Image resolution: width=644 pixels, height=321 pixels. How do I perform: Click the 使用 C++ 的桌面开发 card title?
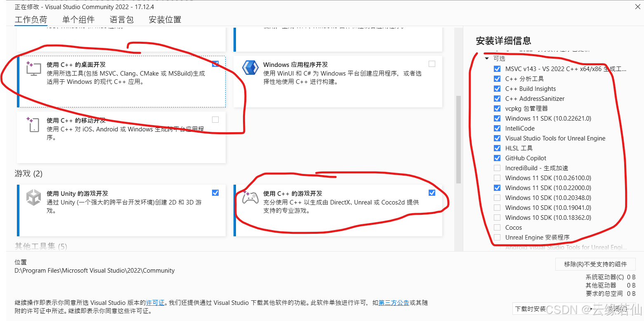(x=76, y=64)
